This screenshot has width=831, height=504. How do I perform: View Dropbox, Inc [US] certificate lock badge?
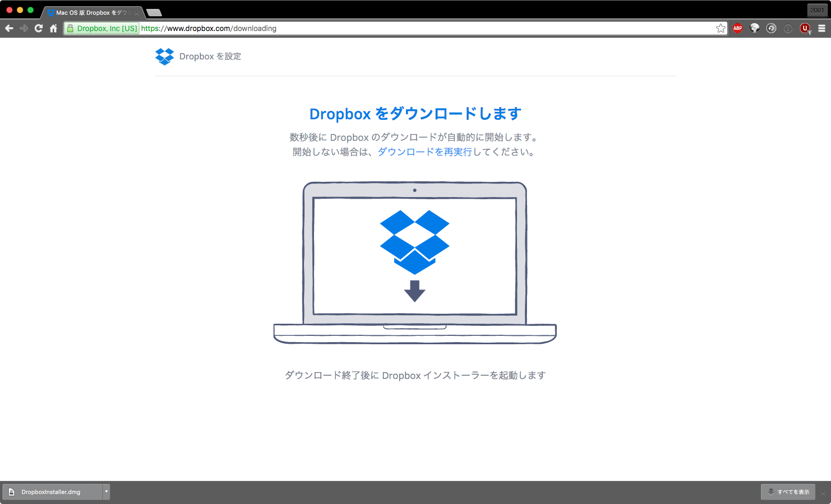pyautogui.click(x=102, y=28)
